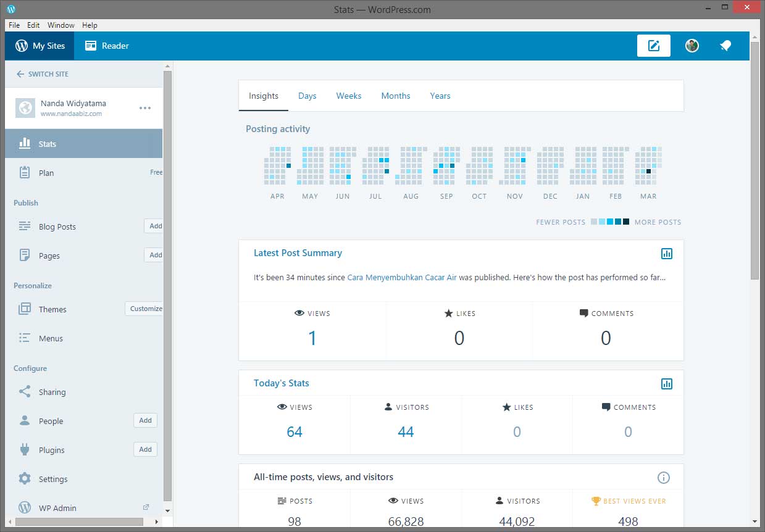Click the all-time views value 66,828
Image resolution: width=765 pixels, height=532 pixels.
pyautogui.click(x=406, y=522)
